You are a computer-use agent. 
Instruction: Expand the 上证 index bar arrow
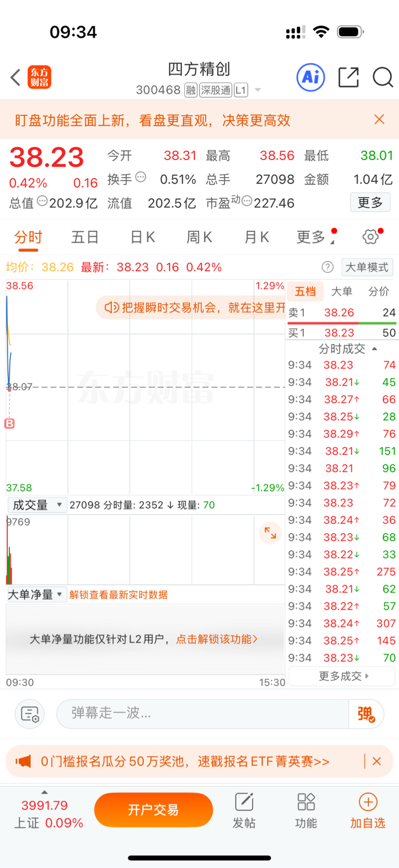[x=45, y=792]
